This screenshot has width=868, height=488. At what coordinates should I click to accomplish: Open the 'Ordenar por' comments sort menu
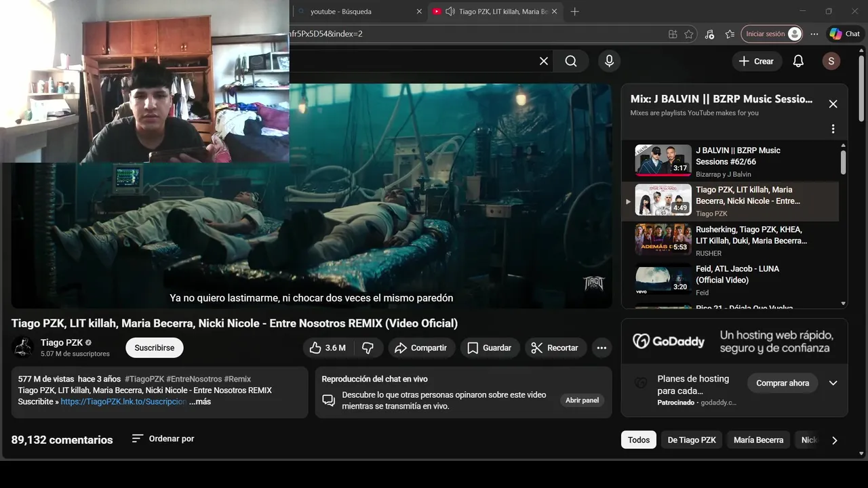coord(163,439)
